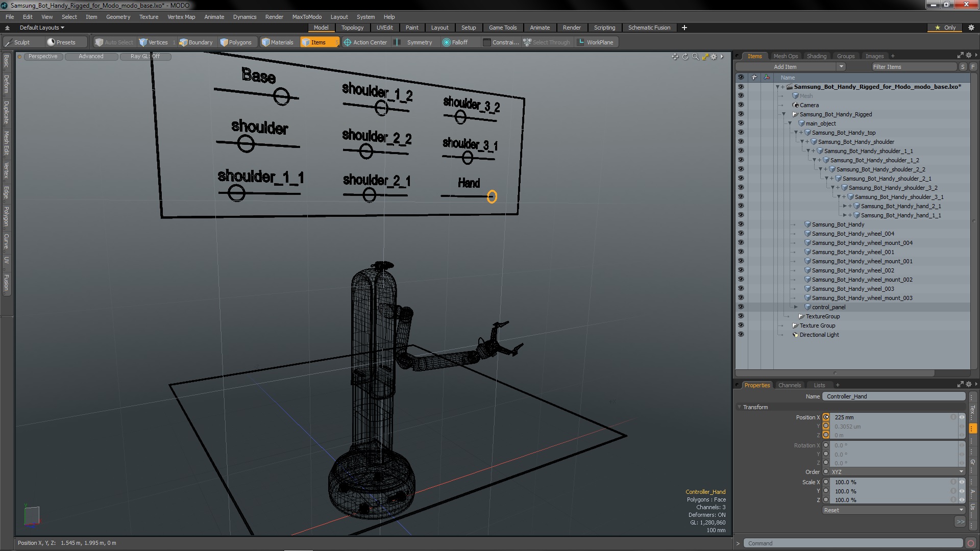Open the Presets browser
980x551 pixels.
(x=61, y=42)
